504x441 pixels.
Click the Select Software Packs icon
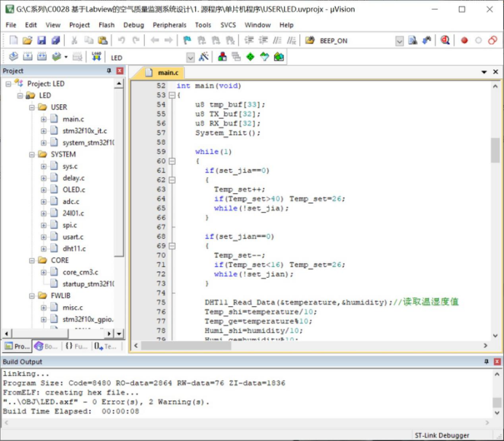coord(264,57)
